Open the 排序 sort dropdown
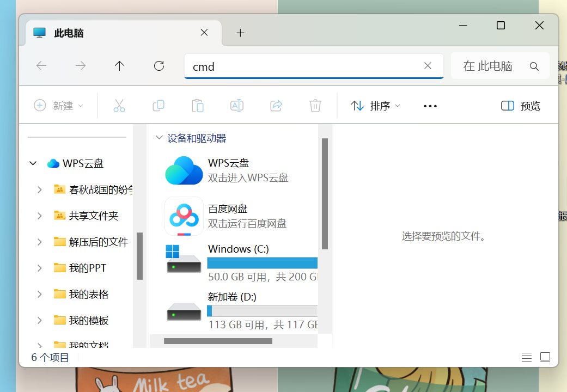 [x=376, y=106]
